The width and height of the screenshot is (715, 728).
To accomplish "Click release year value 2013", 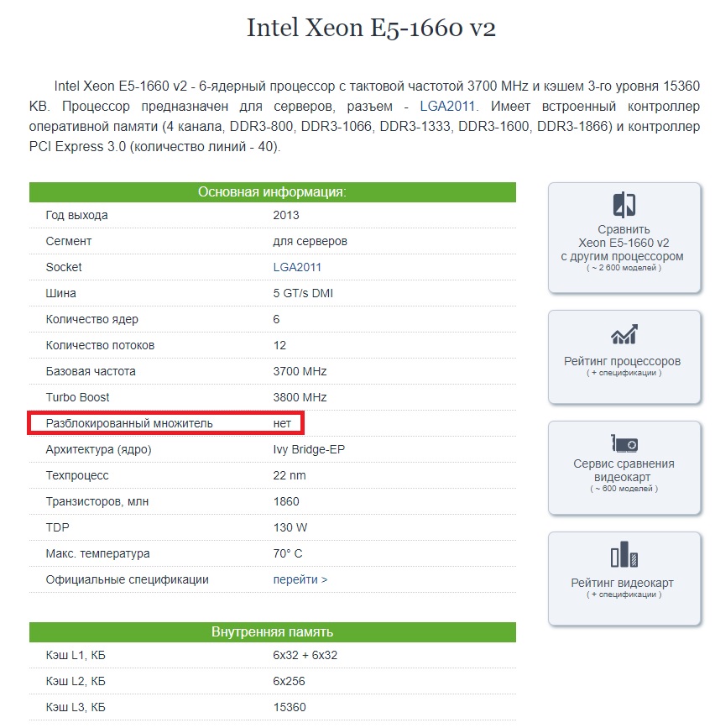I will click(x=286, y=216).
